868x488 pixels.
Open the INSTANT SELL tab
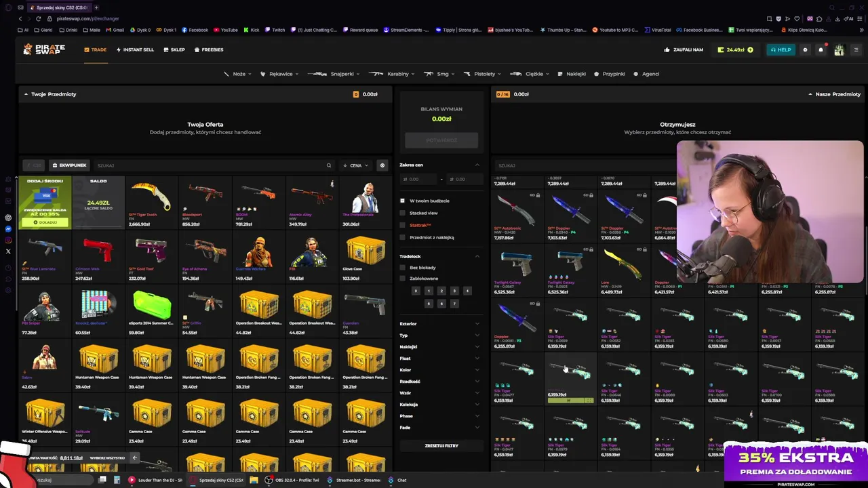pyautogui.click(x=135, y=49)
